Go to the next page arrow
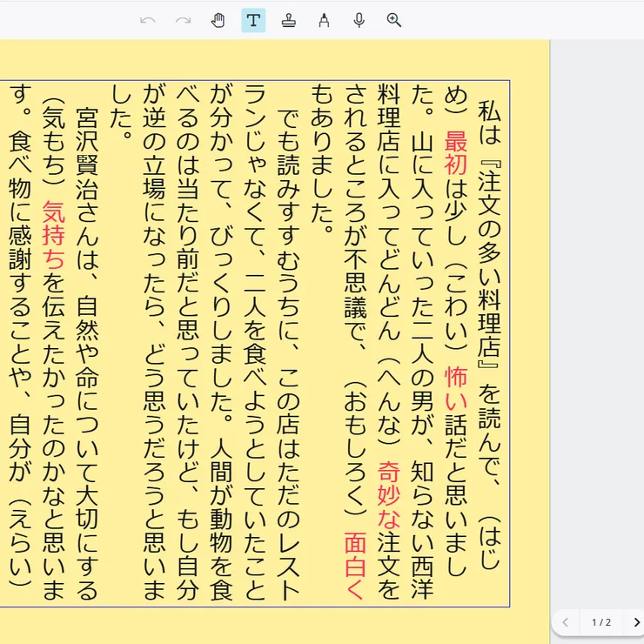Screen dimensions: 644x644 point(636,622)
